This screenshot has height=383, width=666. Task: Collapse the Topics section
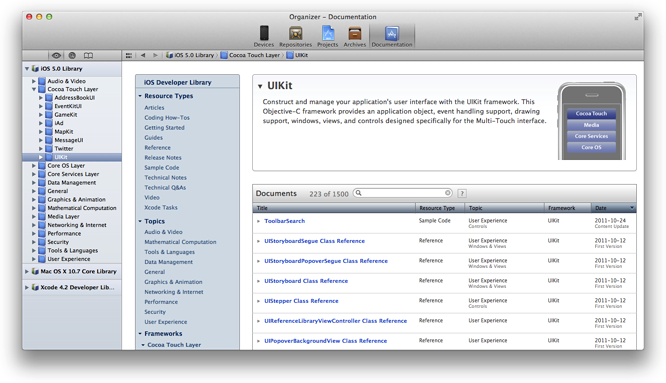coord(140,221)
